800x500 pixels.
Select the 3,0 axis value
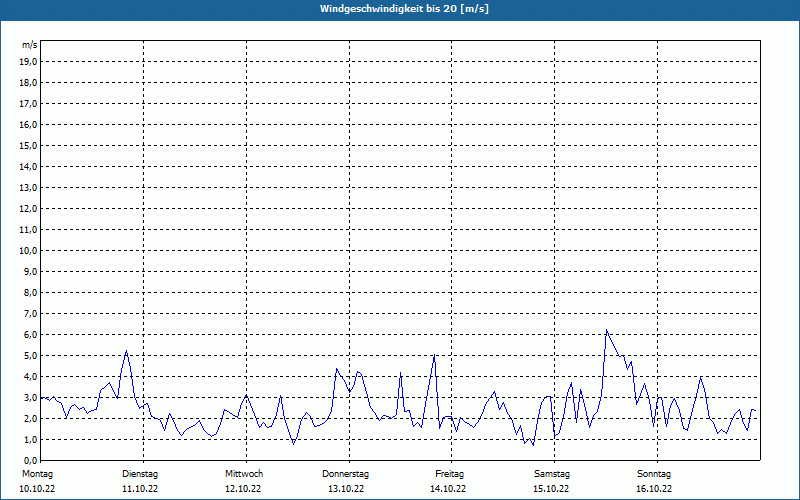point(30,397)
